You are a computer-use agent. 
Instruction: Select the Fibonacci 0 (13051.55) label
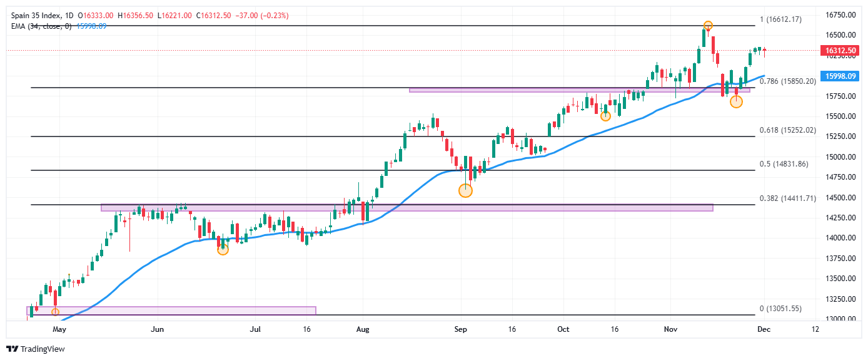click(x=780, y=309)
